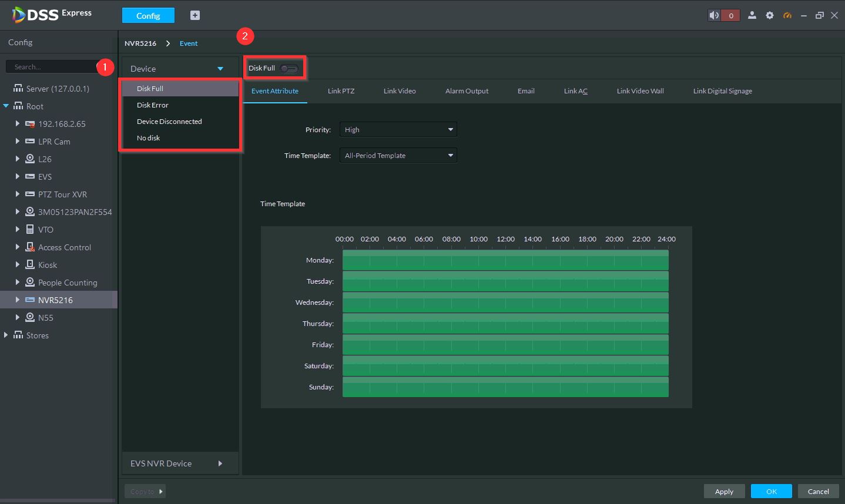Open the Alarm Output tab
Image resolution: width=845 pixels, height=504 pixels.
[x=467, y=91]
